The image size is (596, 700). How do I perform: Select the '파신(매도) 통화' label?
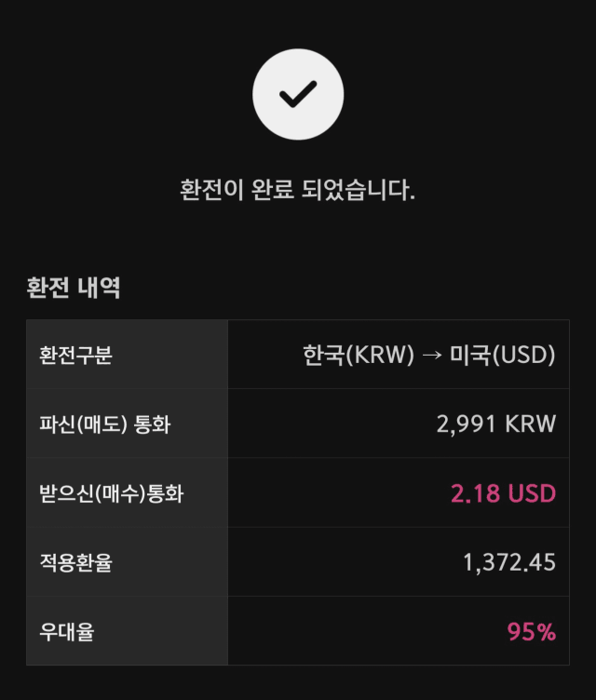click(105, 424)
